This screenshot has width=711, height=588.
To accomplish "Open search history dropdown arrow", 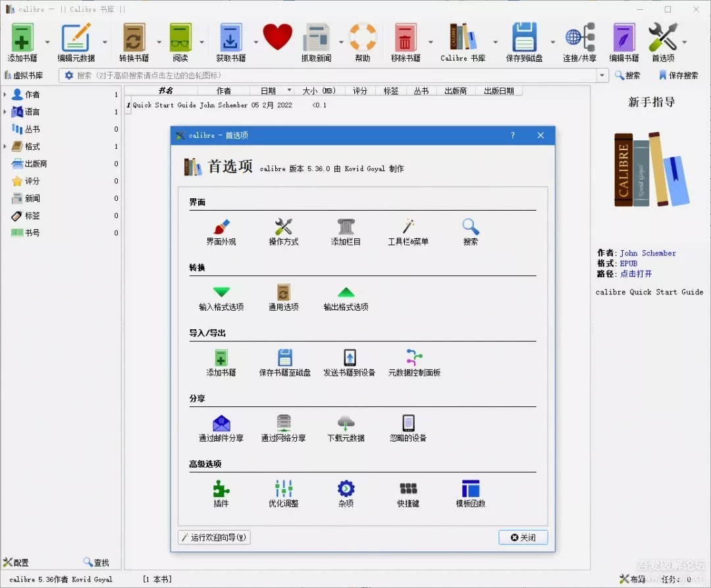I will [x=602, y=75].
